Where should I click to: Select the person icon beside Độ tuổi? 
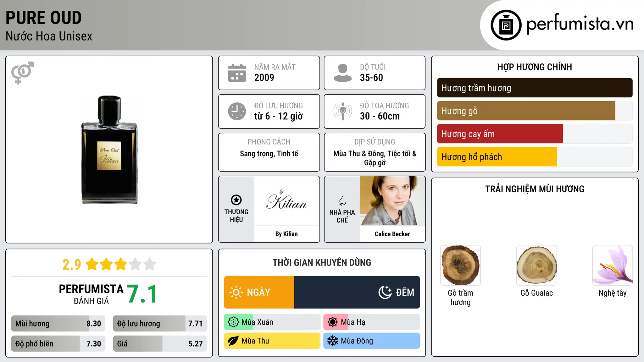tap(343, 73)
